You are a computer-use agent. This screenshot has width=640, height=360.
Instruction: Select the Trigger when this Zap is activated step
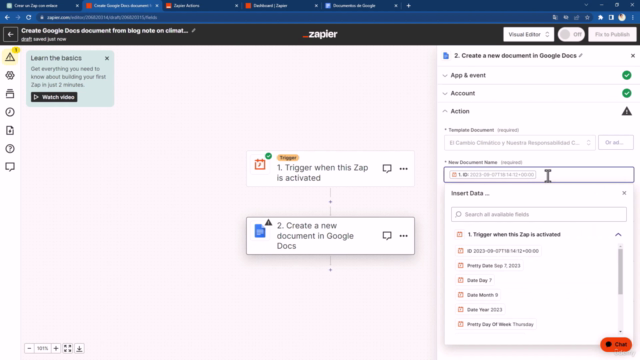[330, 169]
